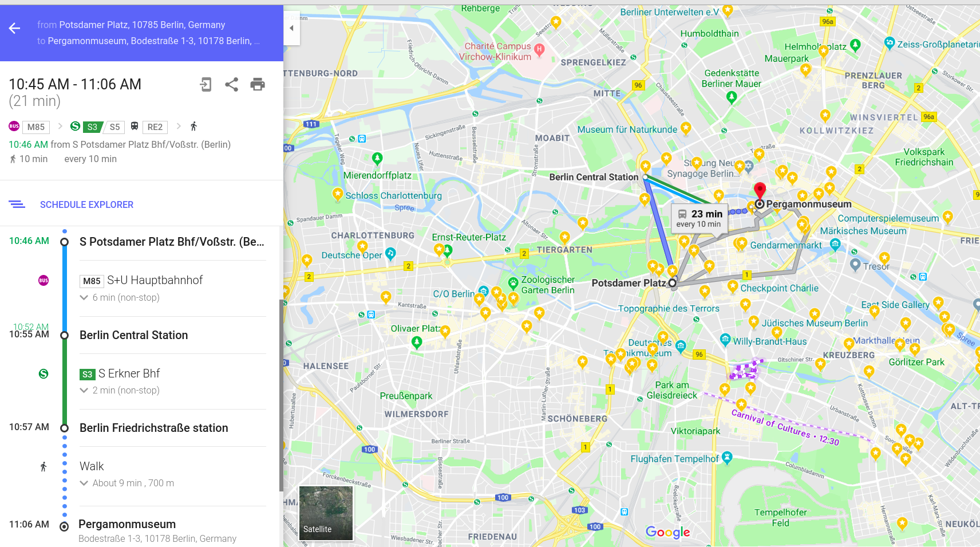Click the Schloss Charlottenburg star marker
980x547 pixels.
coord(338,194)
